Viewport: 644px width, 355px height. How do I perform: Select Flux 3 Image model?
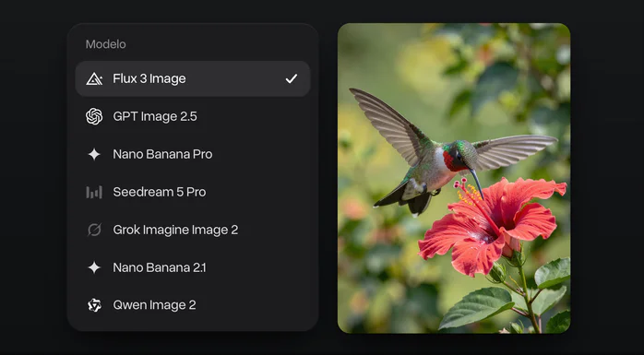(x=193, y=78)
